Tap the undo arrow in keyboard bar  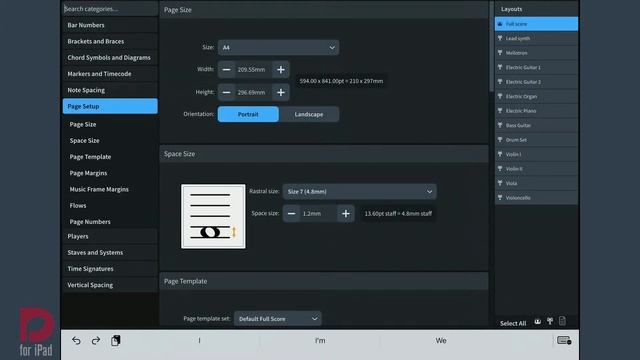point(76,340)
